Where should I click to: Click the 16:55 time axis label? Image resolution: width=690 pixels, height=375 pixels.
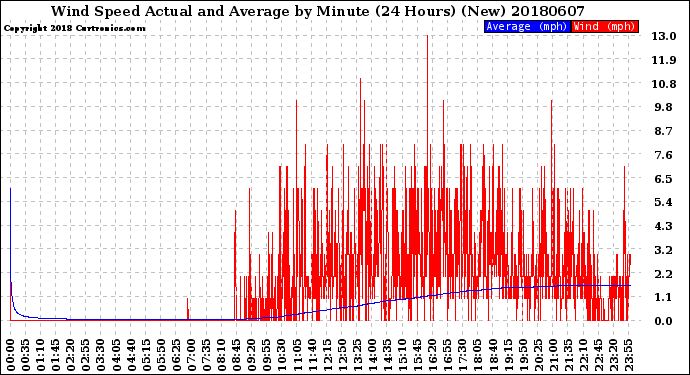tap(448, 355)
